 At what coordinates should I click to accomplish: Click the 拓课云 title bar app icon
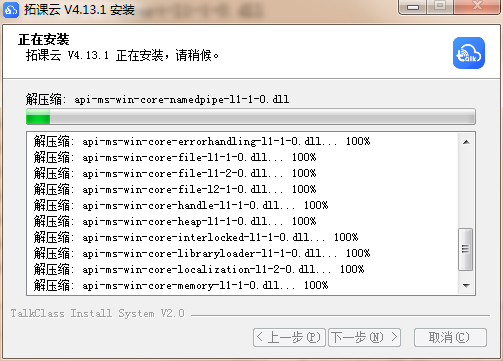[11, 10]
